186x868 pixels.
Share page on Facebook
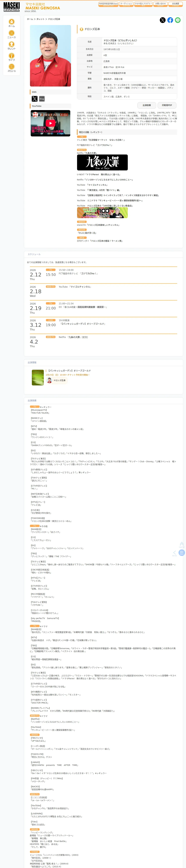[170, 20]
